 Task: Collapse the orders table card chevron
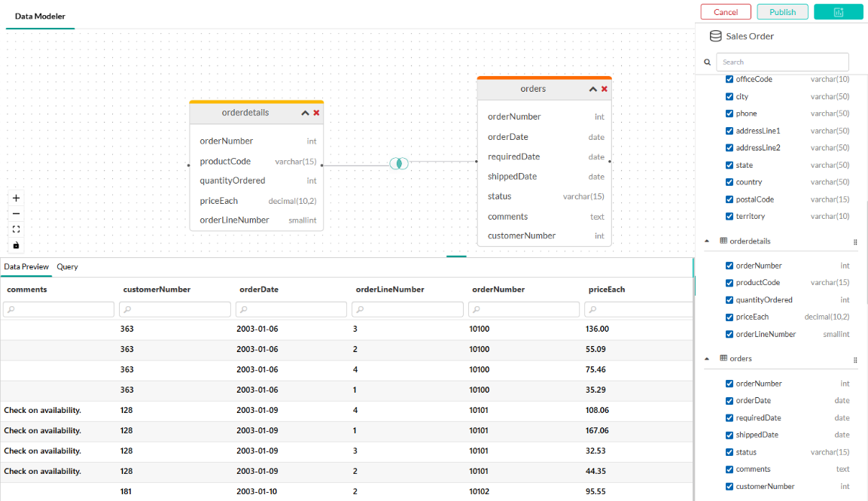593,89
